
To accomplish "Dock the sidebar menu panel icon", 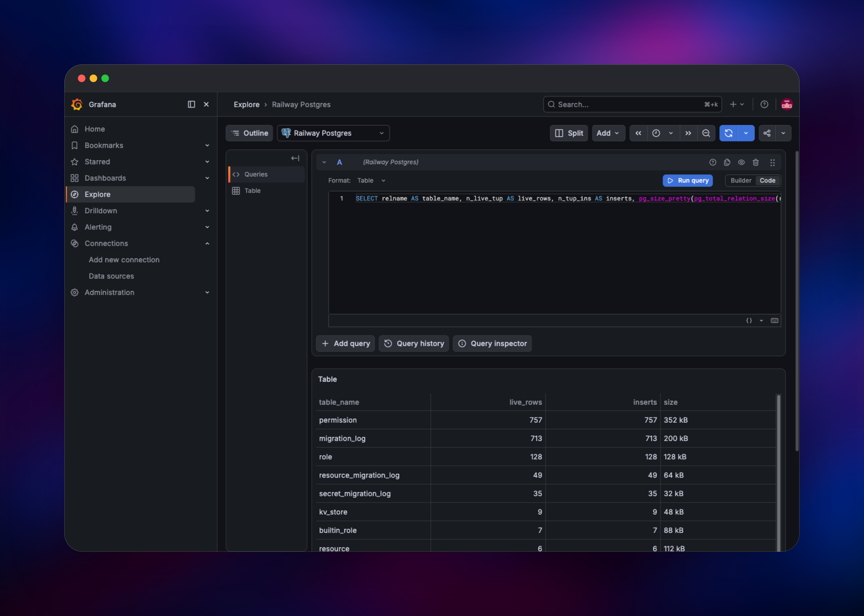I will 191,104.
